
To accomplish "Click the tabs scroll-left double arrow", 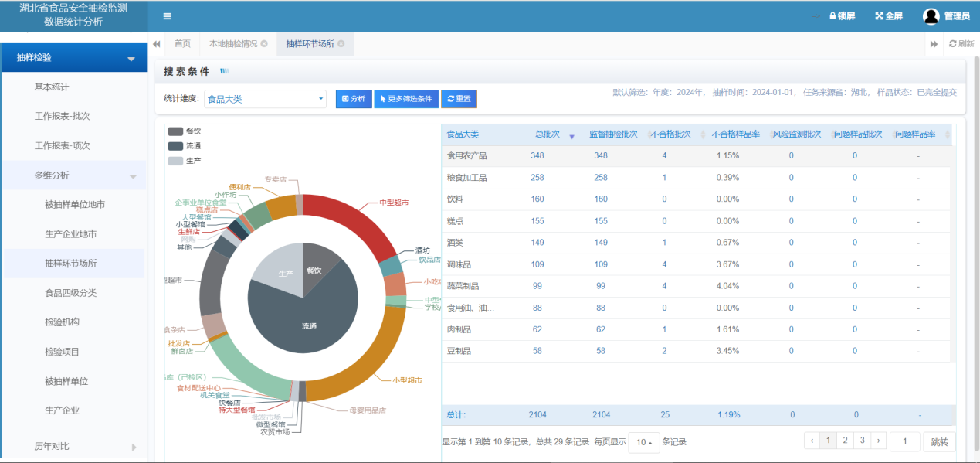I will pyautogui.click(x=157, y=44).
